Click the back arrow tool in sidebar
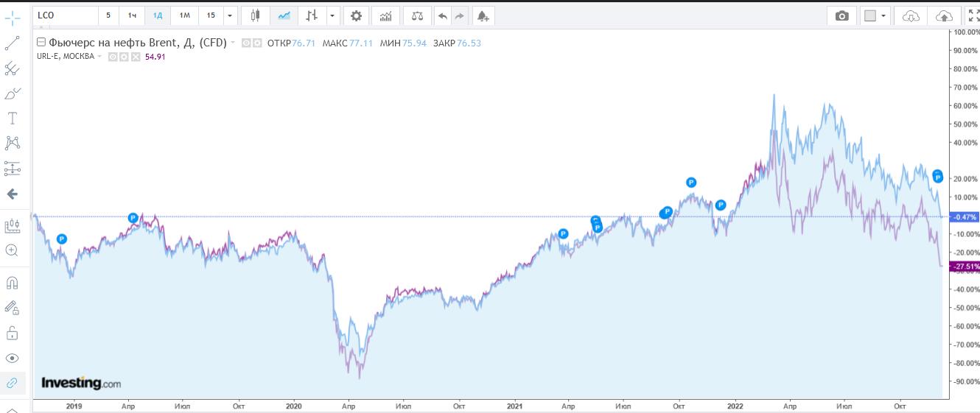This screenshot has height=413, width=980. pos(13,194)
